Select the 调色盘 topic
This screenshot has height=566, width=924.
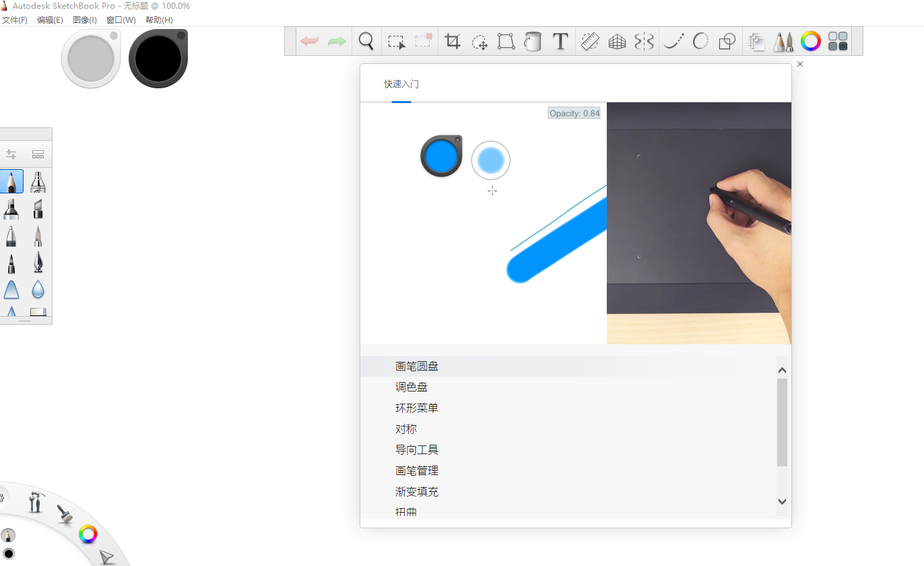click(x=411, y=387)
